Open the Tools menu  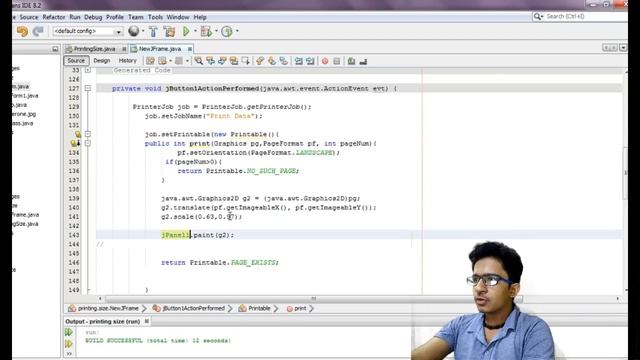tap(155, 17)
